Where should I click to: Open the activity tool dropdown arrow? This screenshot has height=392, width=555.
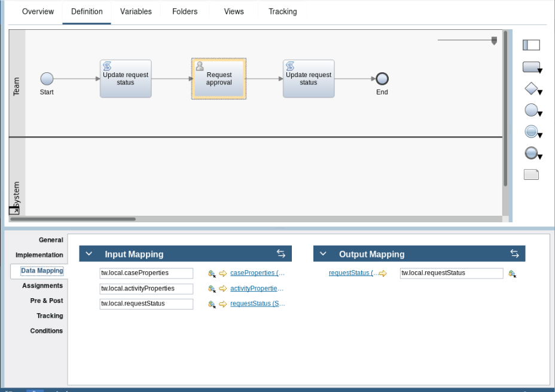[540, 71]
